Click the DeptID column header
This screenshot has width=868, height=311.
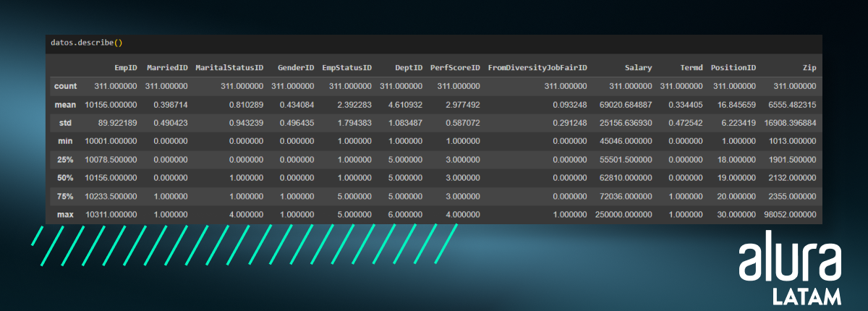408,68
